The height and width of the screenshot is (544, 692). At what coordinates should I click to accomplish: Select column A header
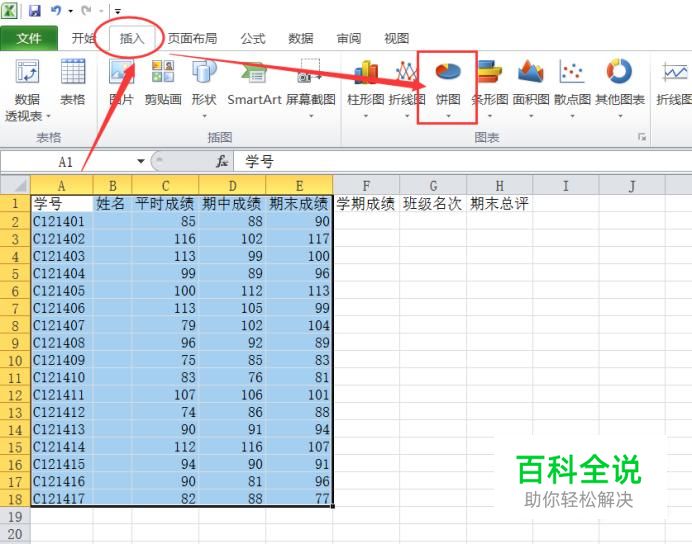(x=62, y=185)
